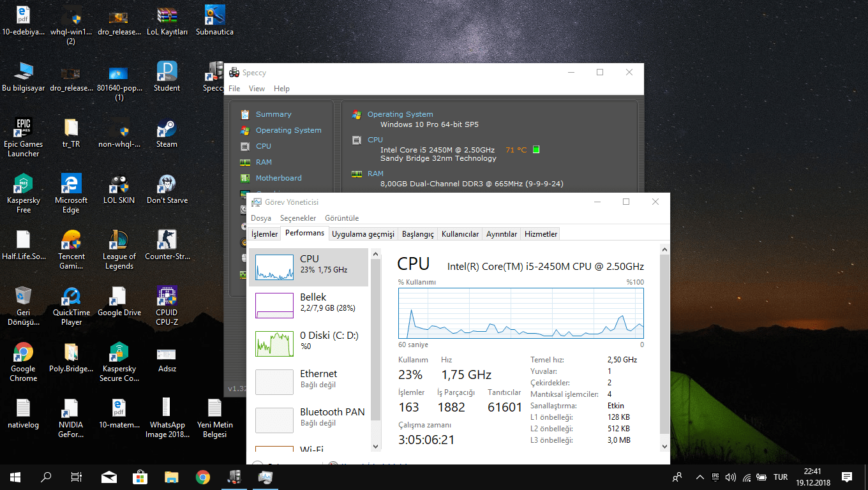Open Task View from the taskbar
The width and height of the screenshot is (868, 490).
[x=77, y=477]
